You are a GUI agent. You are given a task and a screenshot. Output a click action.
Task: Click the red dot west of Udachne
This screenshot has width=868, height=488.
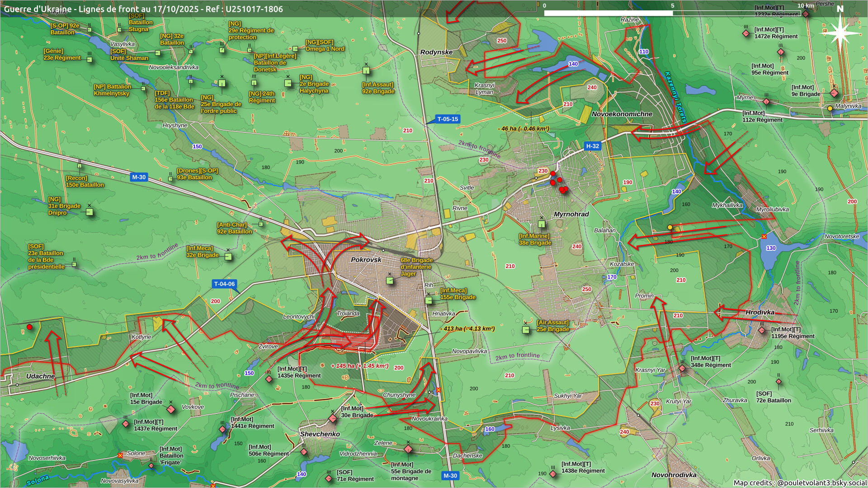coord(29,327)
